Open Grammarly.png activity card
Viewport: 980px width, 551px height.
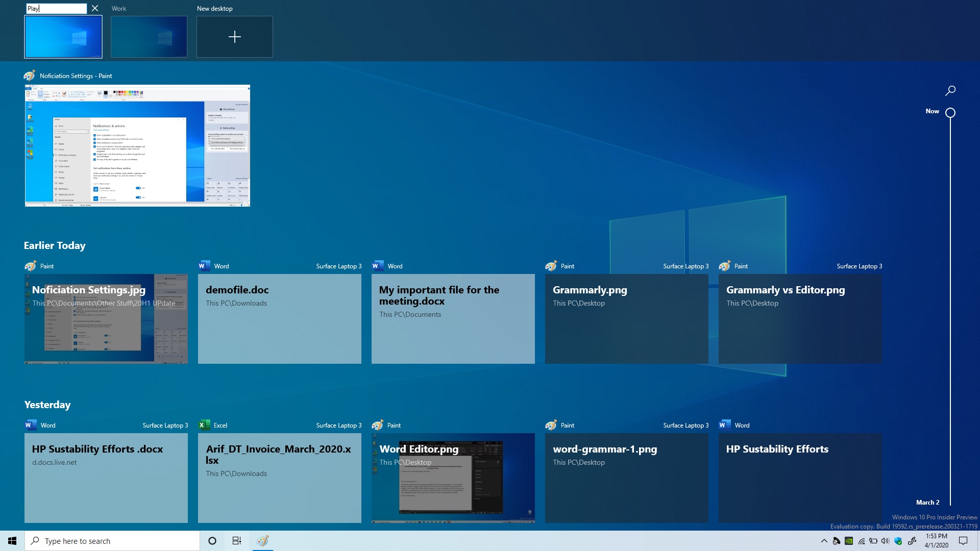[627, 319]
